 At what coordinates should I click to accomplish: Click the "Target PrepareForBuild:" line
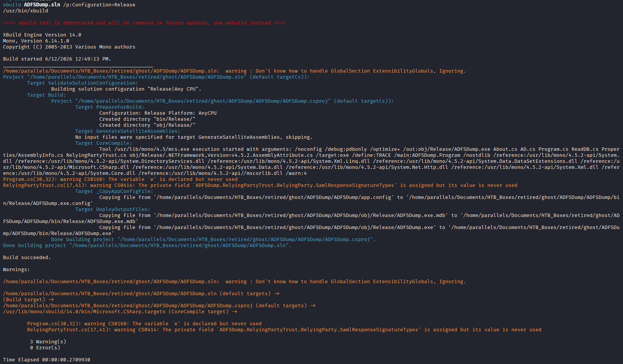pyautogui.click(x=110, y=107)
